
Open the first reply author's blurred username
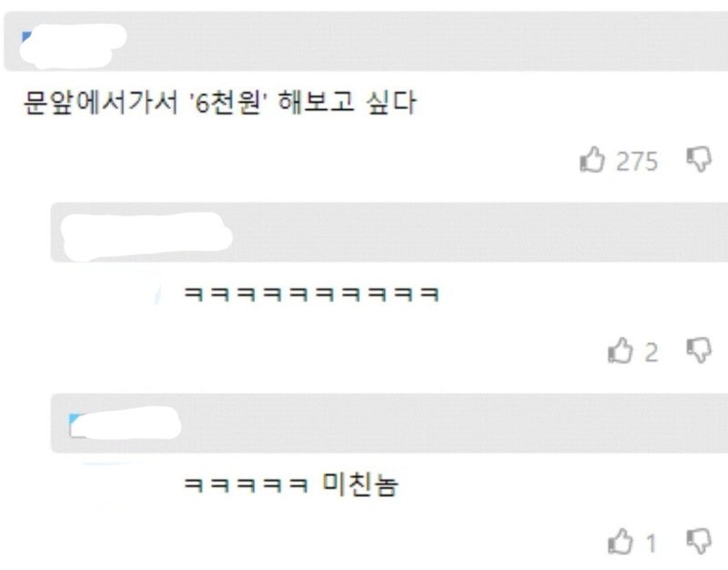pos(147,236)
